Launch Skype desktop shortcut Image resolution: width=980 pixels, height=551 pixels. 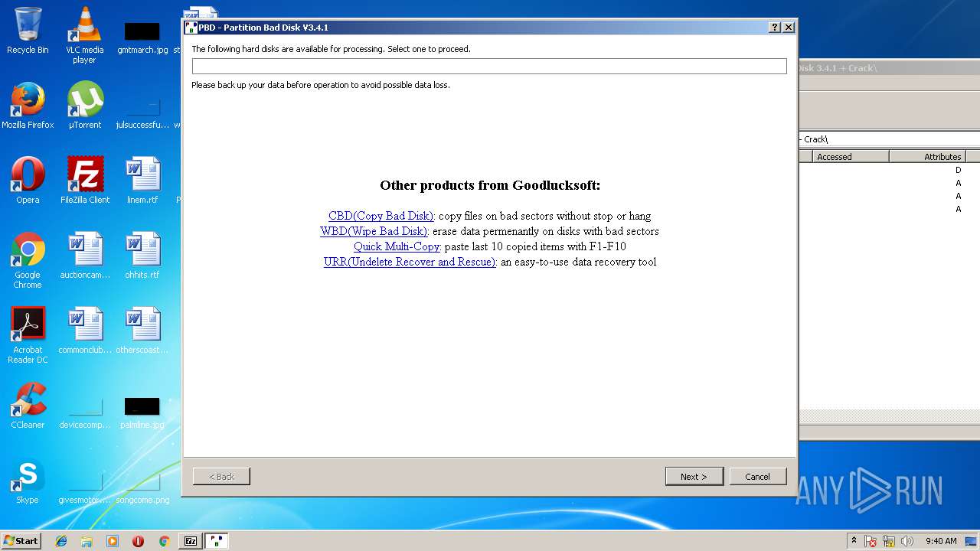[x=28, y=481]
